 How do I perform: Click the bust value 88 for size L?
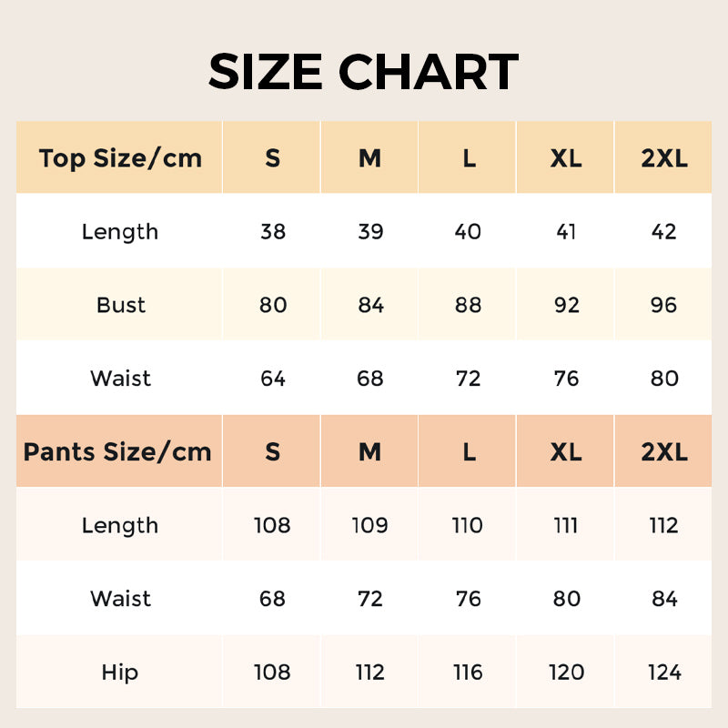click(468, 305)
